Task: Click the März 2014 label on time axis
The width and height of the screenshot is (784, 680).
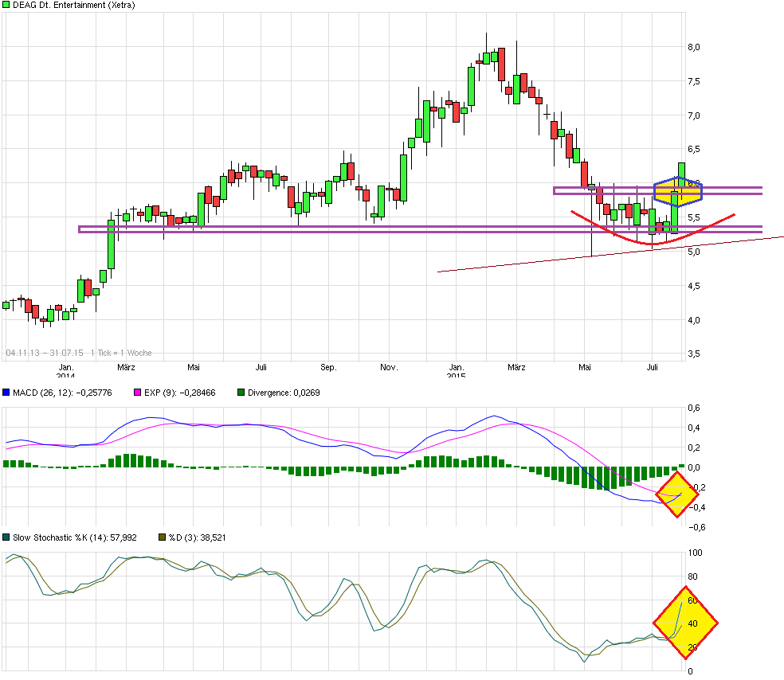Action: pyautogui.click(x=126, y=367)
